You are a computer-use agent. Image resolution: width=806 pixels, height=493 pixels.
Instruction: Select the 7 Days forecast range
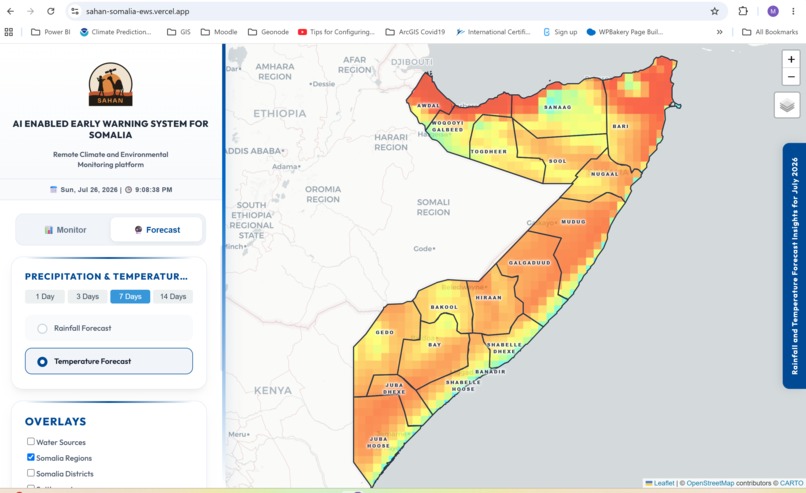tap(130, 297)
